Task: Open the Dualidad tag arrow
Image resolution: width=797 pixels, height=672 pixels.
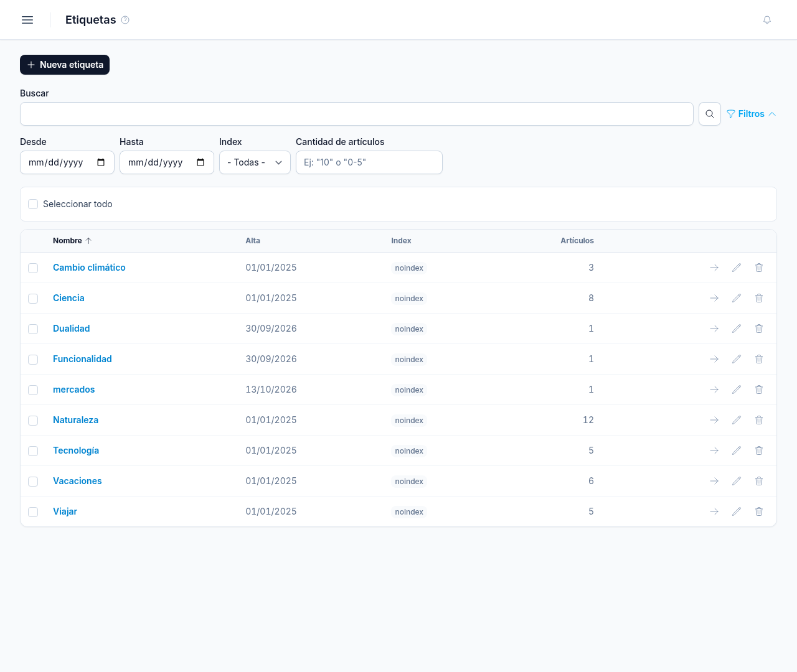Action: coord(714,329)
